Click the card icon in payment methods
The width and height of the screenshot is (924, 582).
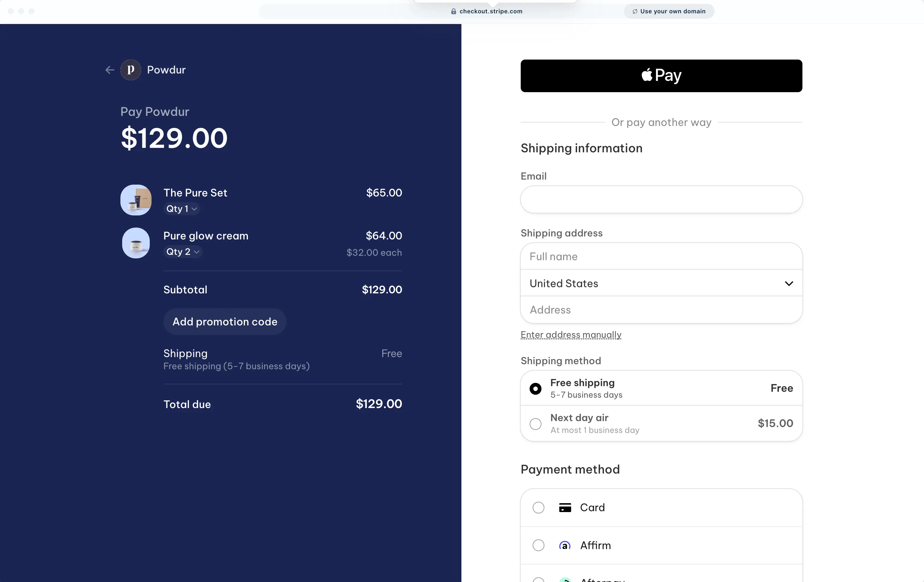[565, 507]
